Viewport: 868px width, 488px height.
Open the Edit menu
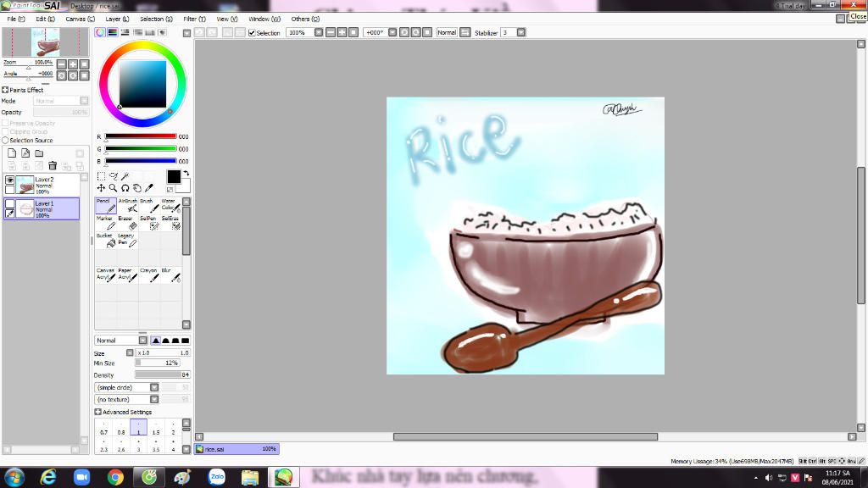pyautogui.click(x=45, y=19)
